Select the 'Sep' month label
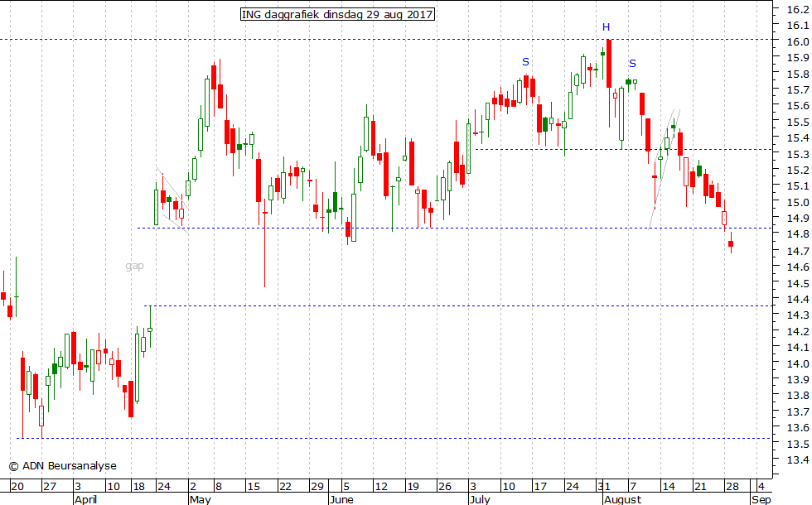Viewport: 812px width, 505px height. pos(761,499)
